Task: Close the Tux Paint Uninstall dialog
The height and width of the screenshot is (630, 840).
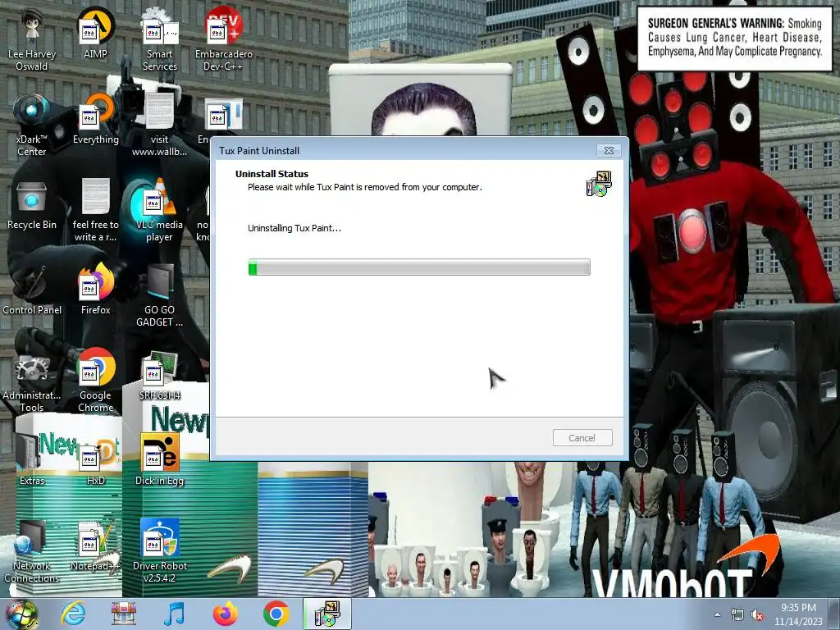Action: (609, 151)
